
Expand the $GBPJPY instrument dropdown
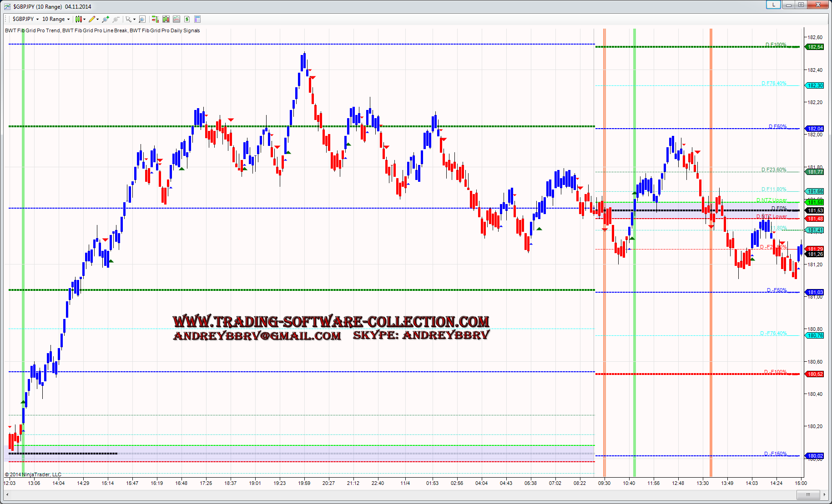click(x=37, y=19)
